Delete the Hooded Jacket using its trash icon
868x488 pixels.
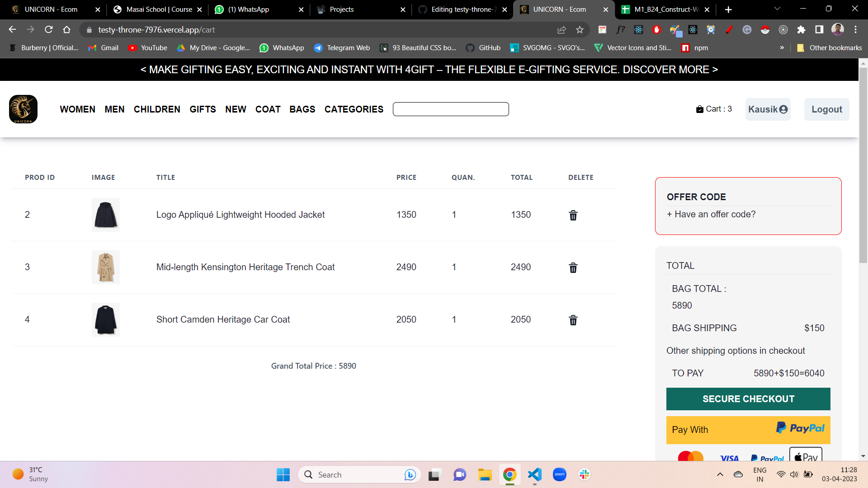pos(573,216)
